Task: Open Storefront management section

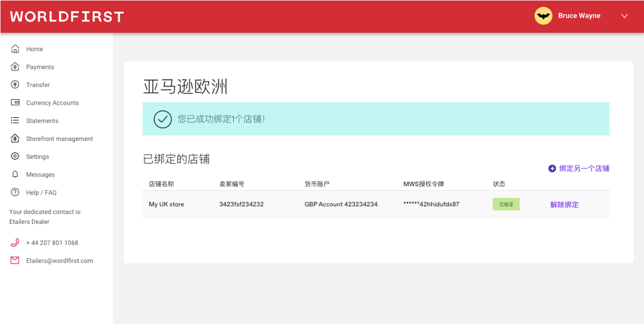Action: tap(60, 138)
